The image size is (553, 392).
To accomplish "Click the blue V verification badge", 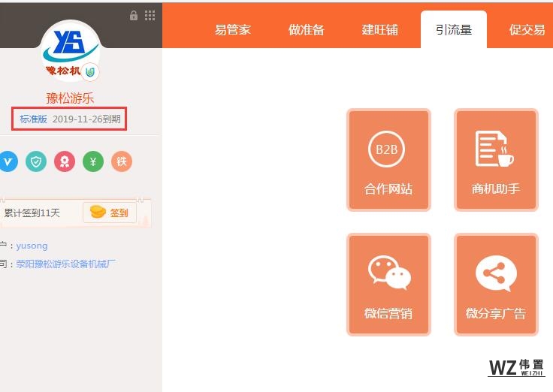I will click(8, 161).
